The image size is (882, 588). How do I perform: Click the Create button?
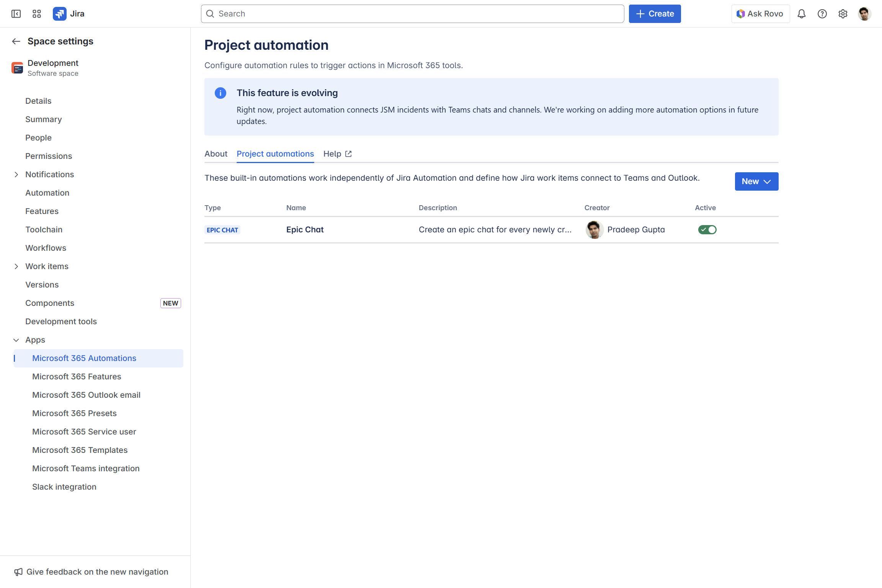[x=655, y=14]
